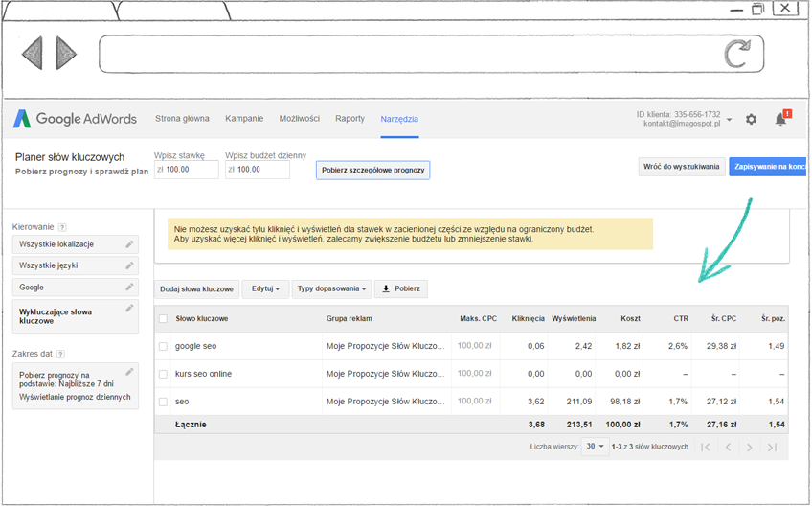Go to first page pagination icon
Screen dimensions: 812x507
[706, 447]
